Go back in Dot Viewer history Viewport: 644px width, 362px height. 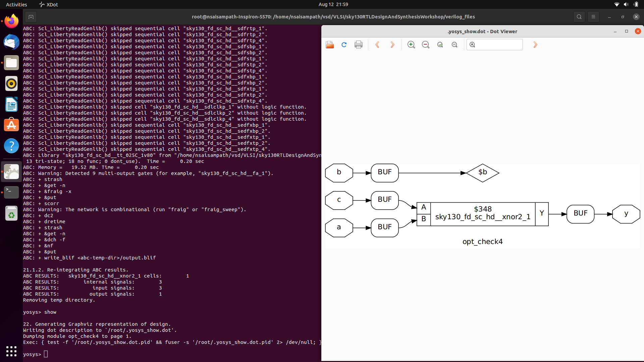pyautogui.click(x=378, y=45)
